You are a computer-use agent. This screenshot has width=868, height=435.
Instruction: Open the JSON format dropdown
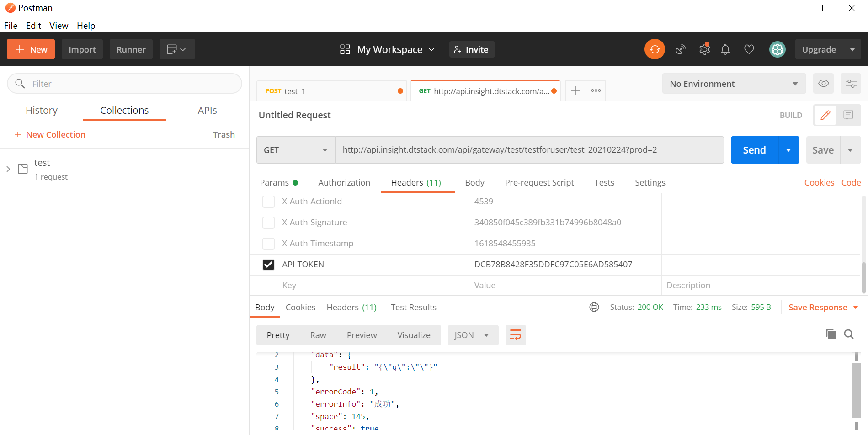click(473, 335)
